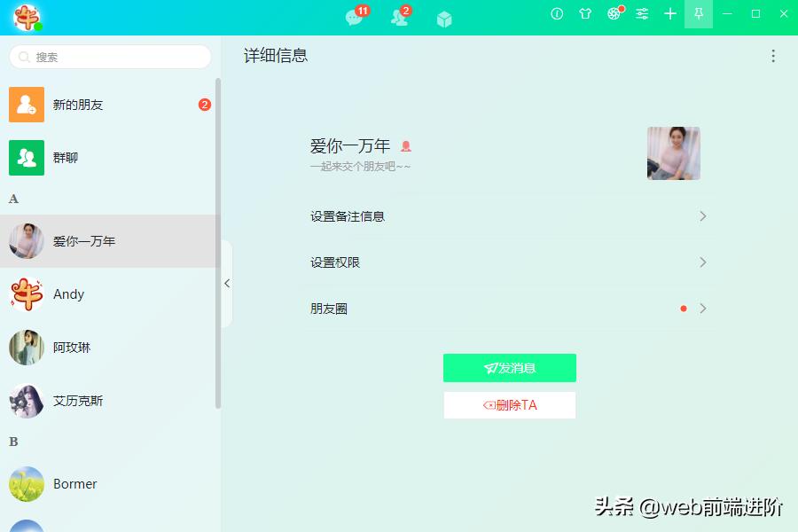798x532 pixels.
Task: Click the camera icon with red dot badge
Action: [x=613, y=14]
